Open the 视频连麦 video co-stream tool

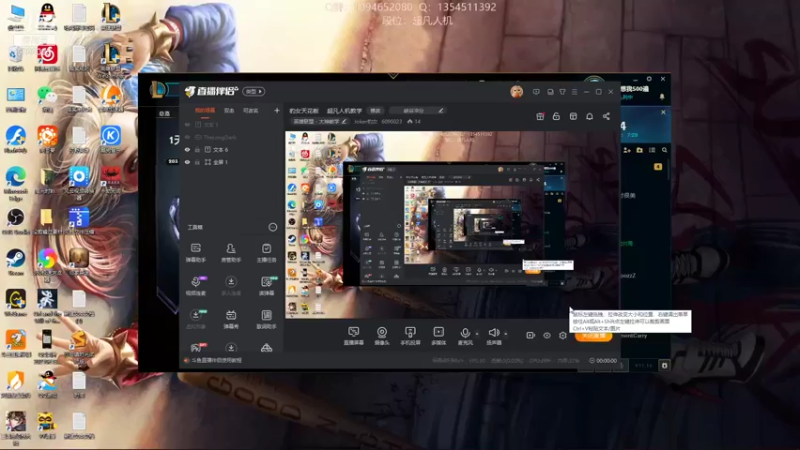coord(196,286)
